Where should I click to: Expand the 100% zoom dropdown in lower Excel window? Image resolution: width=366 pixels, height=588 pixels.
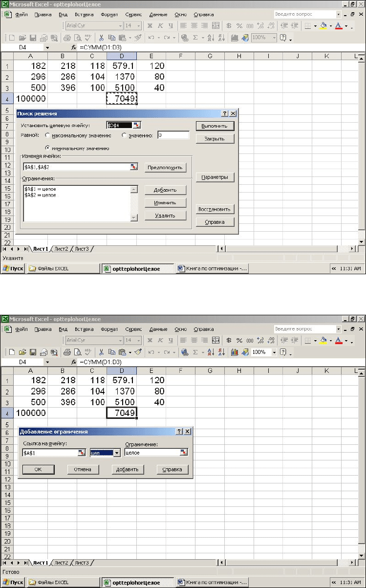275,352
